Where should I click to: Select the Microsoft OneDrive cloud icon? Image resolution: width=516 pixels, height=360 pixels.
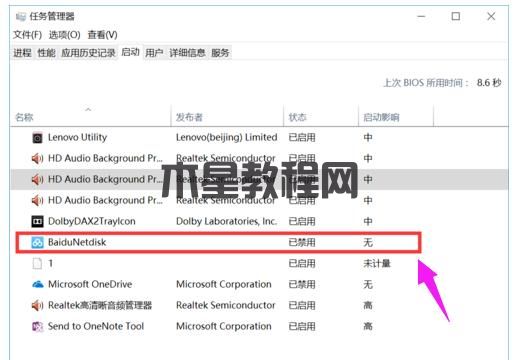point(38,284)
